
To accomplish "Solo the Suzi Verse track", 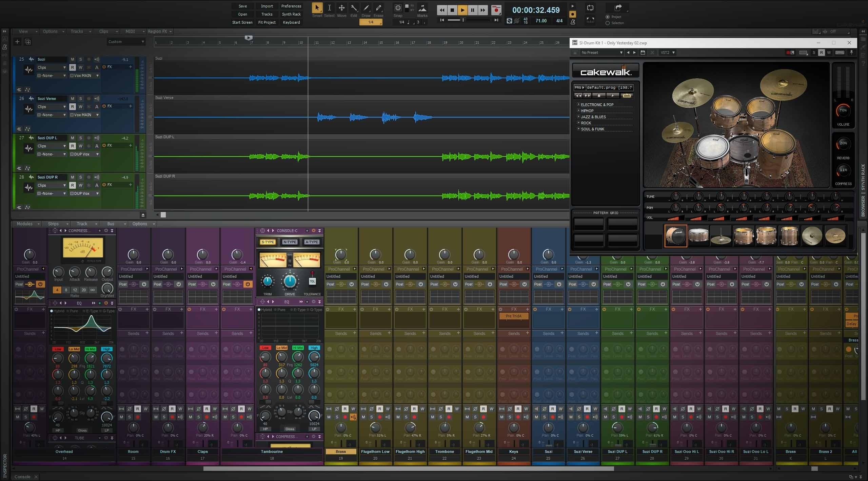I will click(x=80, y=99).
